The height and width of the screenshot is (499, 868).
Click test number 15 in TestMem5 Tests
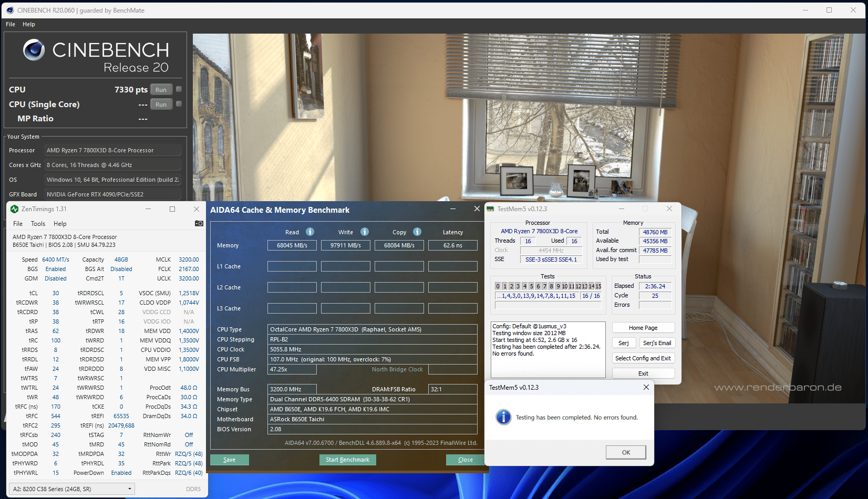pyautogui.click(x=598, y=286)
